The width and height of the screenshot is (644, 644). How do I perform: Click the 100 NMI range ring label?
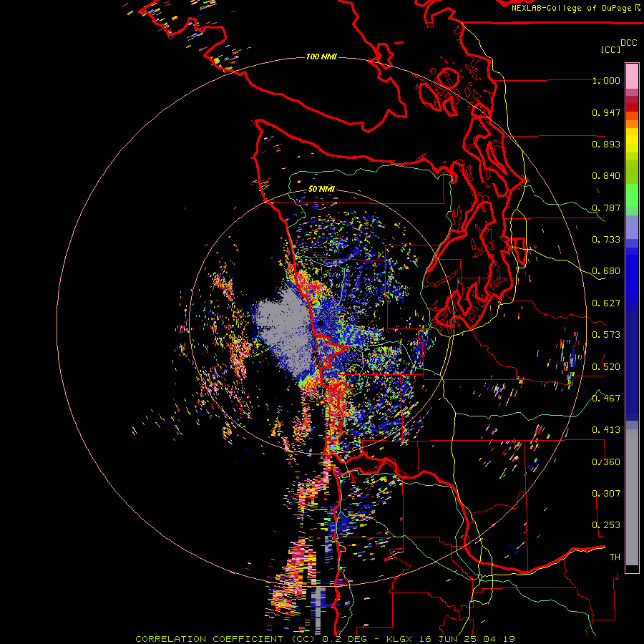pyautogui.click(x=321, y=57)
